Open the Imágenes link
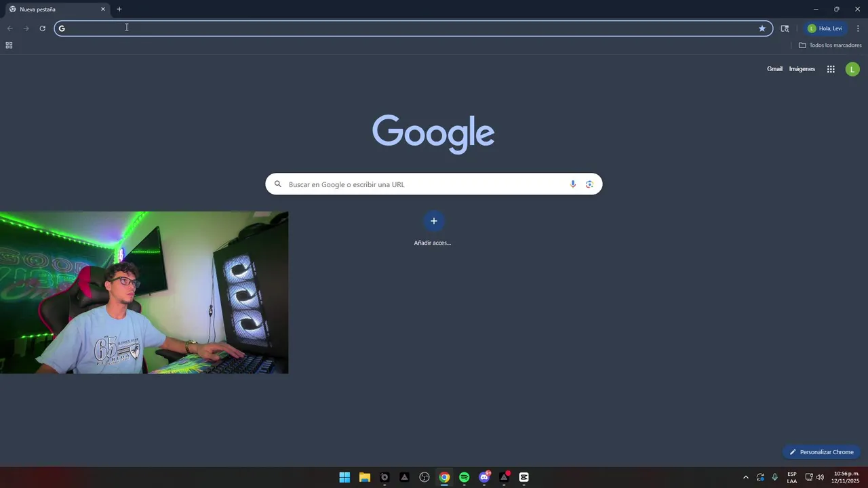 pos(802,69)
